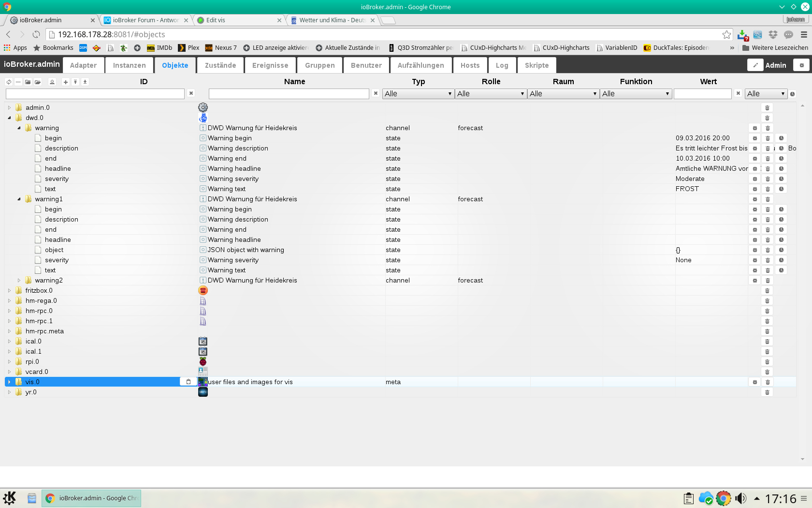Open the Hosts tab
The width and height of the screenshot is (812, 508).
[x=470, y=65]
